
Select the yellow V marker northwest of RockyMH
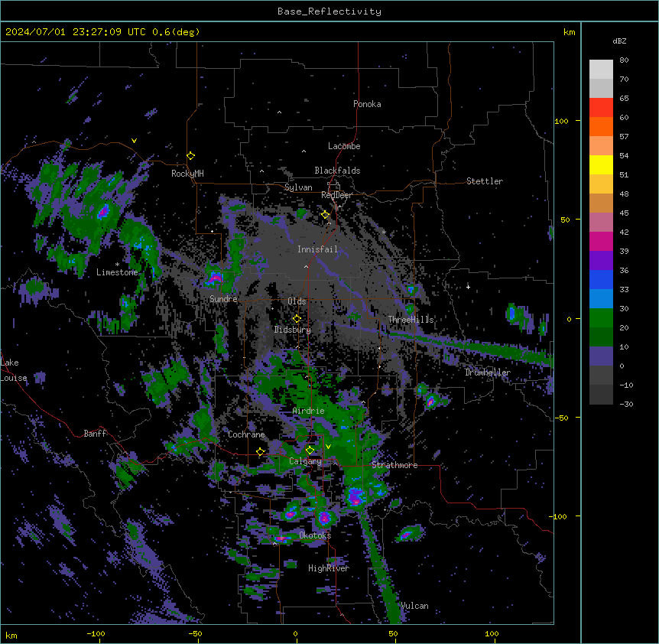[x=134, y=141]
